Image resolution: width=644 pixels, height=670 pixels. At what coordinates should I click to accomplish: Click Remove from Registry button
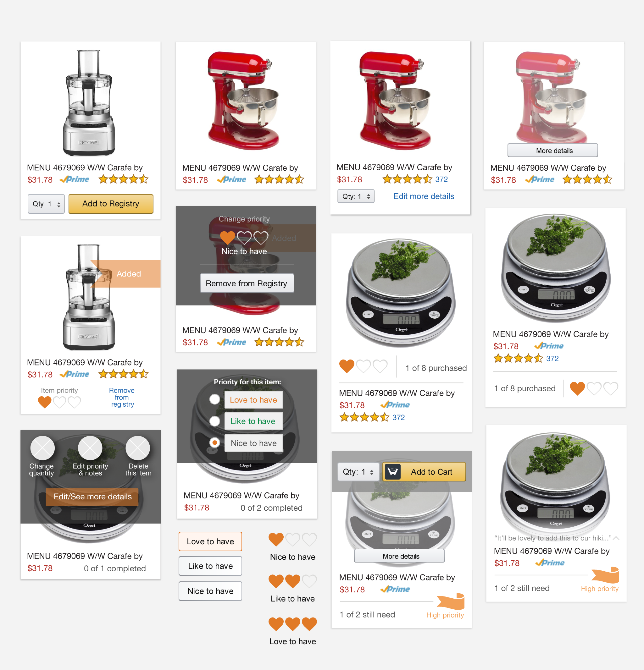tap(247, 283)
